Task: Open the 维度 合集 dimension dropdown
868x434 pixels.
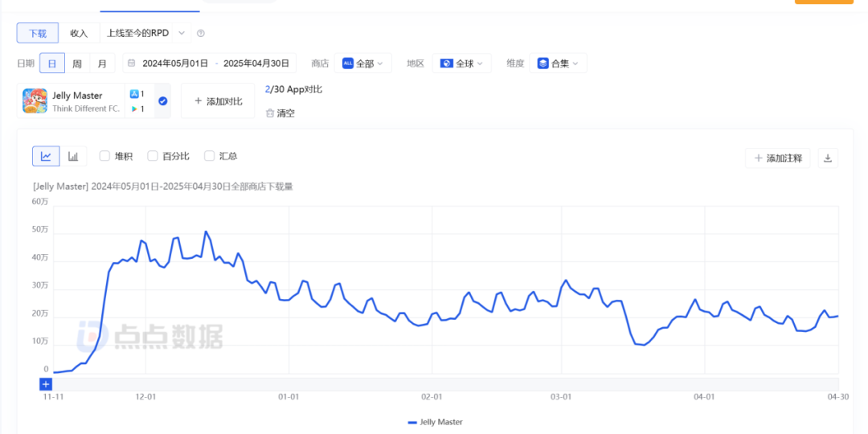Action: 558,63
